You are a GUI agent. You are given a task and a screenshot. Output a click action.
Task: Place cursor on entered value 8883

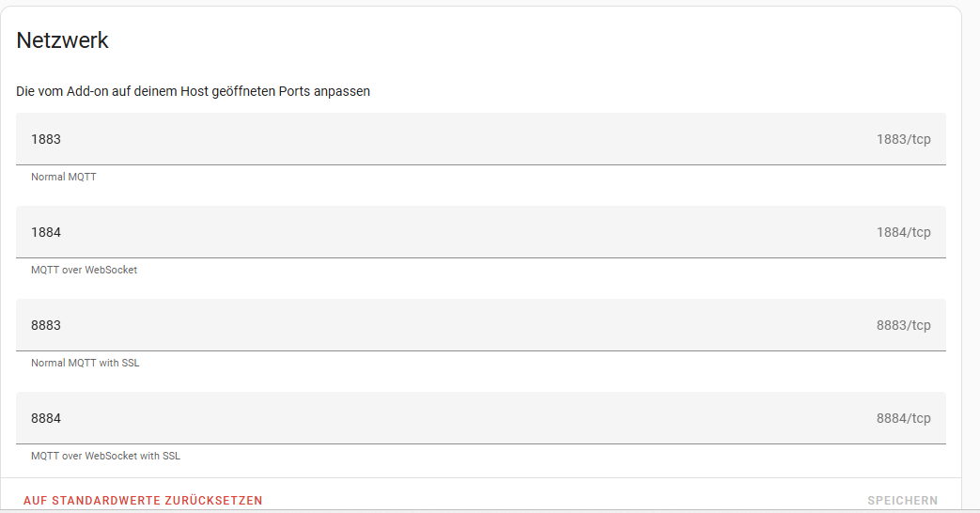click(46, 325)
